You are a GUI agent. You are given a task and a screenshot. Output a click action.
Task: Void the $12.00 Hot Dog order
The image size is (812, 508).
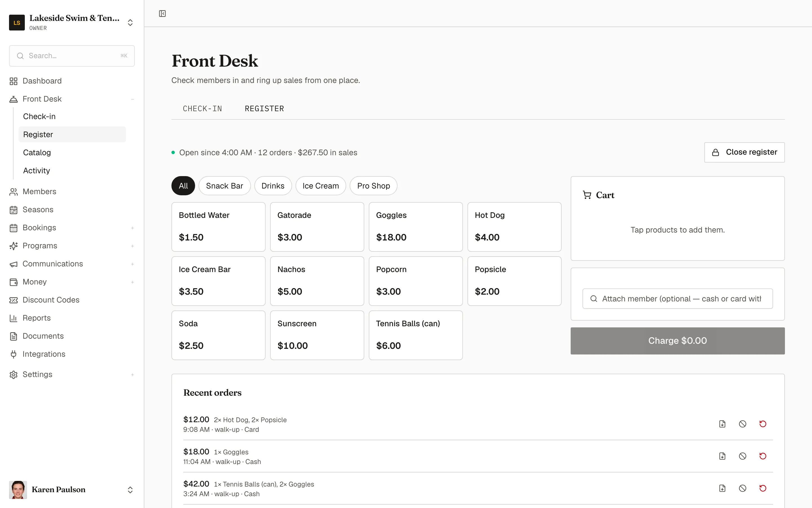click(x=743, y=424)
